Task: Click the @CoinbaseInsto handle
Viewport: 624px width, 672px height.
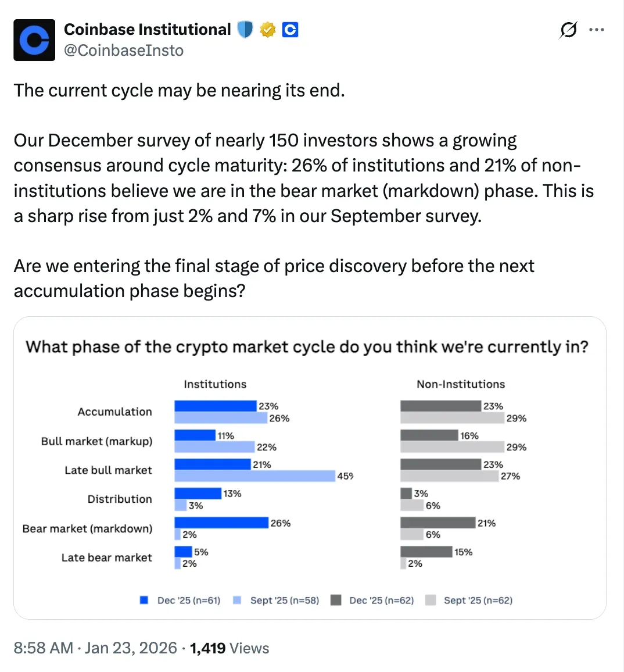Action: pyautogui.click(x=123, y=51)
